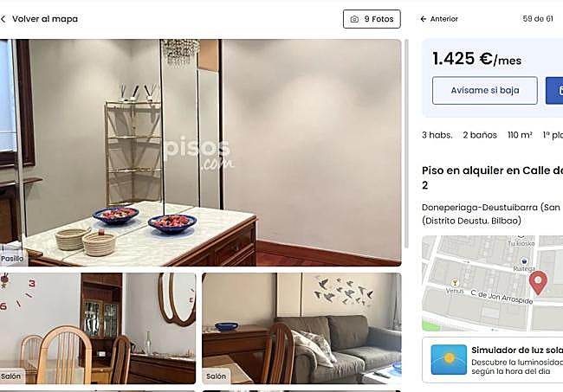The height and width of the screenshot is (392, 563).
Task: Click the left arrow icon beside Anterior
Action: point(424,19)
